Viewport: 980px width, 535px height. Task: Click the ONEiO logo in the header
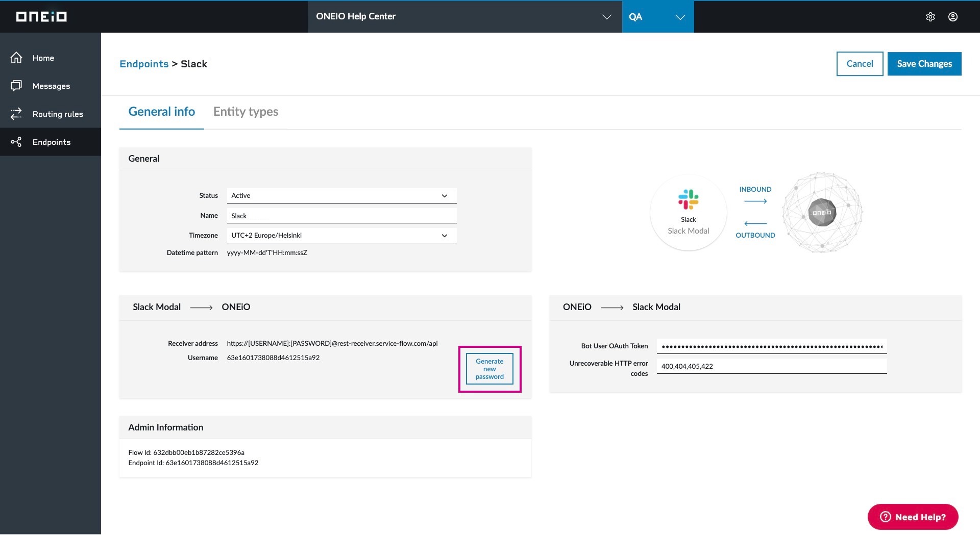[41, 17]
